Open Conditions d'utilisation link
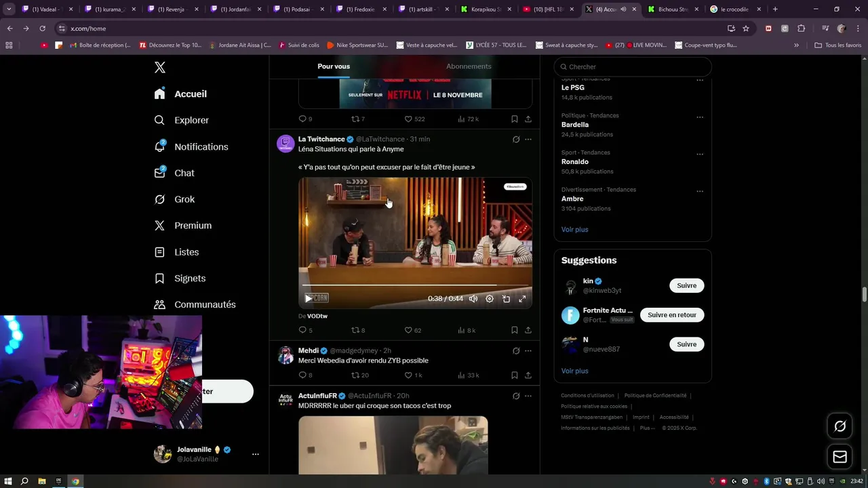Viewport: 868px width, 488px height. pyautogui.click(x=587, y=396)
